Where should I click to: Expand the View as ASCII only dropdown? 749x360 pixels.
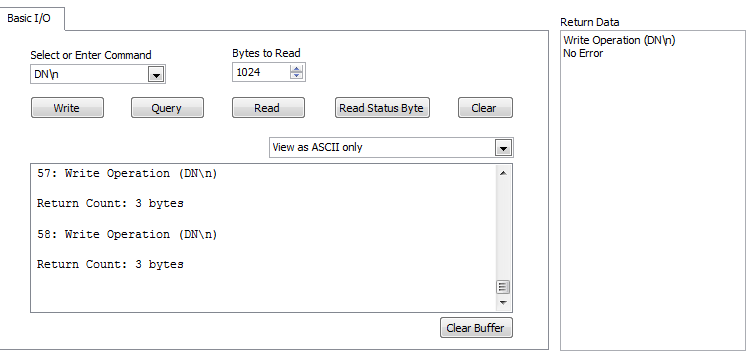[x=503, y=148]
